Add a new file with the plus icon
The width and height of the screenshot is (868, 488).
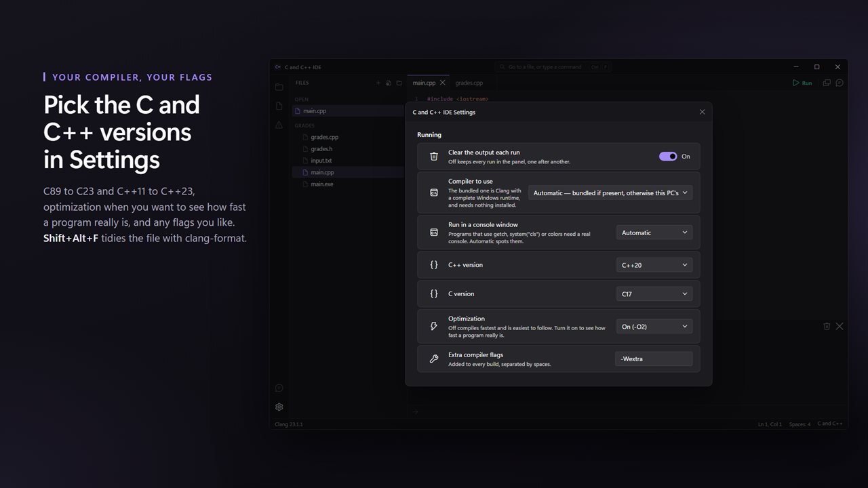pos(378,83)
